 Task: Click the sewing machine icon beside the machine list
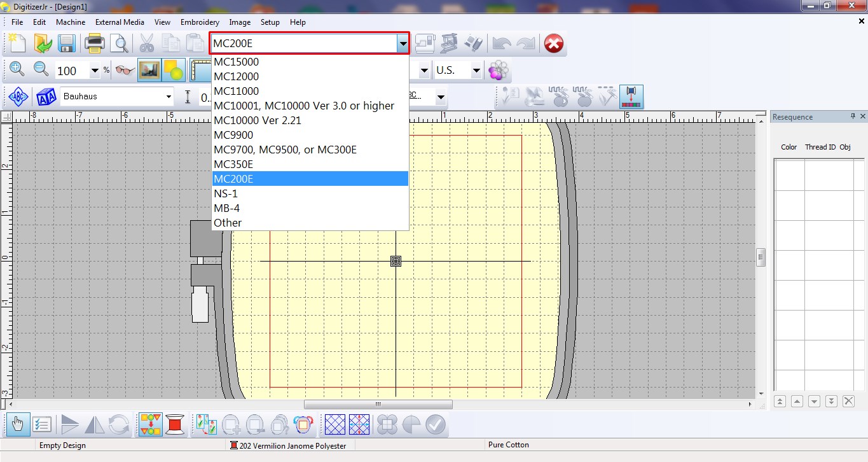tap(425, 43)
